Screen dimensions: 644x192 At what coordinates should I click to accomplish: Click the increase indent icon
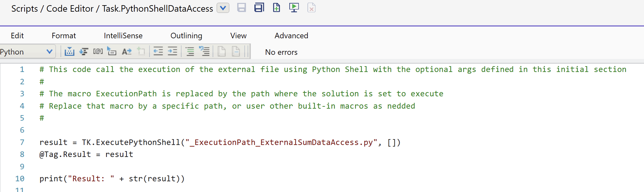pos(172,52)
